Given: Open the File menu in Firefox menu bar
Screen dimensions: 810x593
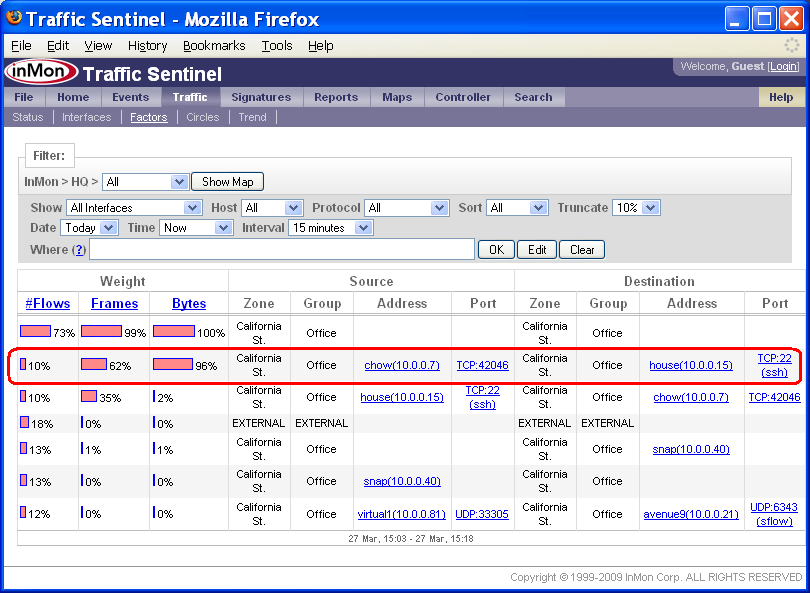Looking at the screenshot, I should (21, 46).
